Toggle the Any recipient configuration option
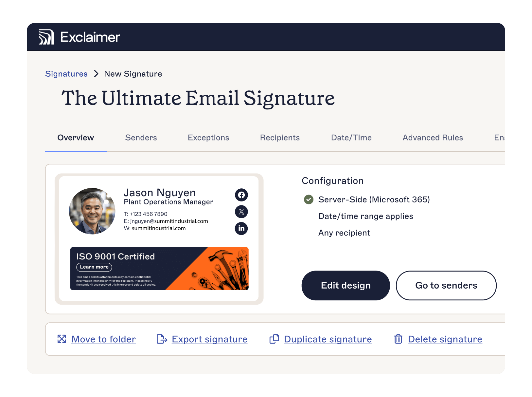The width and height of the screenshot is (532, 397). 344,233
